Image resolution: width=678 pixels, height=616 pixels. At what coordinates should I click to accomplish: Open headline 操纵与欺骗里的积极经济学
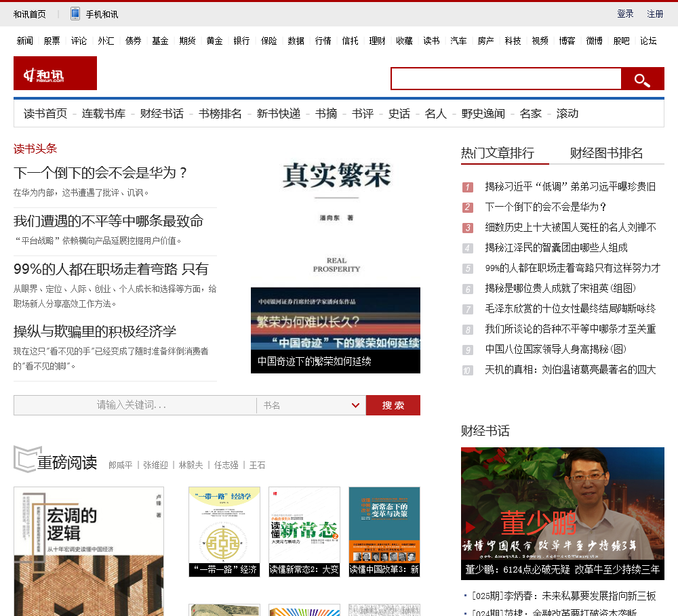95,331
